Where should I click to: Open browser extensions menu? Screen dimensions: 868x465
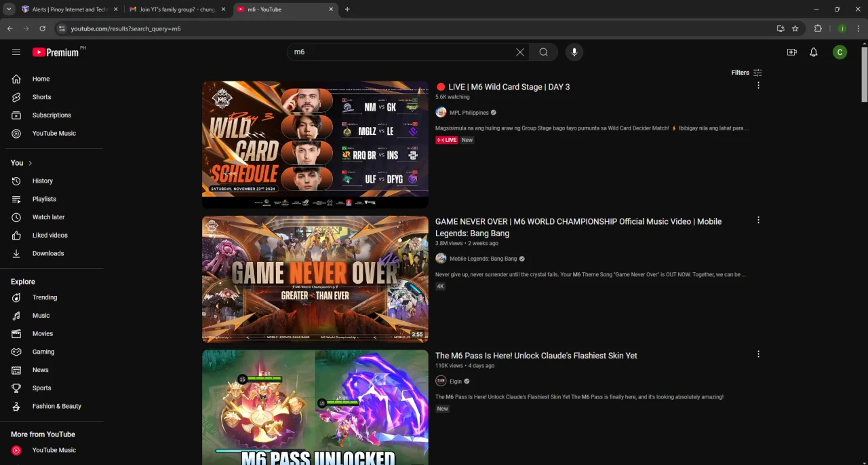[x=818, y=29]
